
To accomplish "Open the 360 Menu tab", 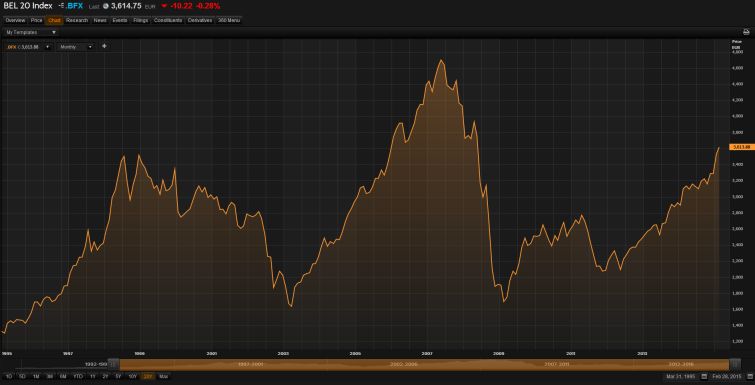I will (x=229, y=20).
